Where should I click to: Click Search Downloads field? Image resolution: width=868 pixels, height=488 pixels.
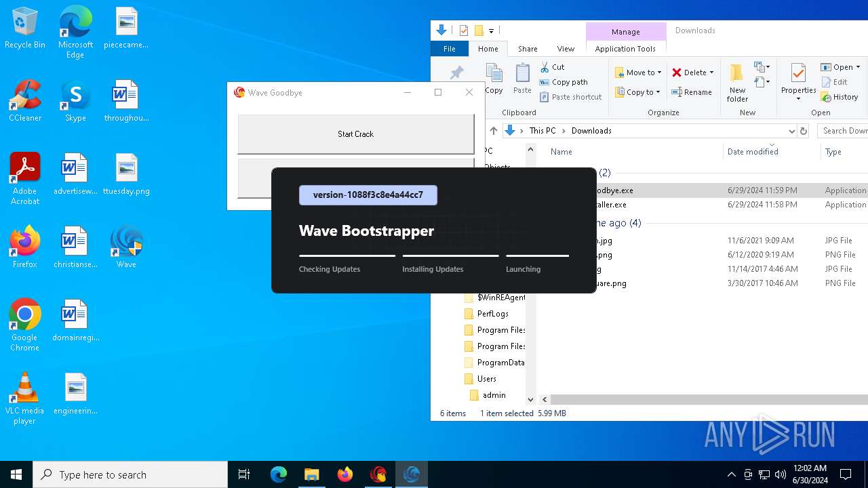(842, 131)
